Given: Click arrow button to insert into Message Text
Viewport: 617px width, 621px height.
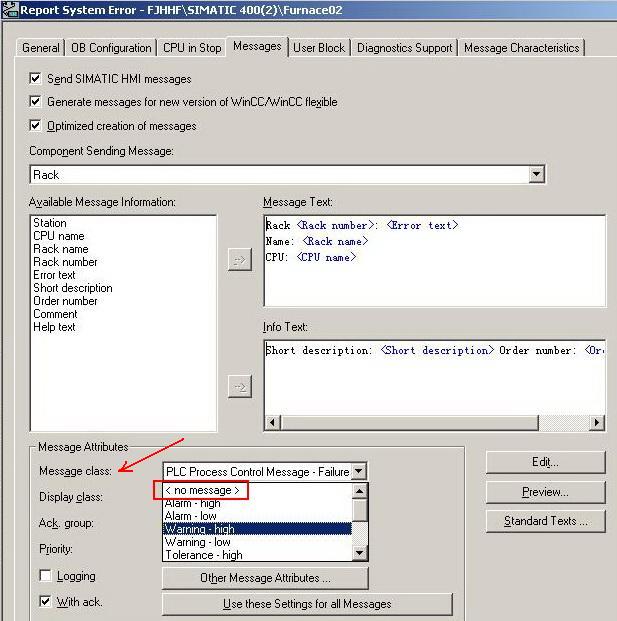Looking at the screenshot, I should coord(240,260).
